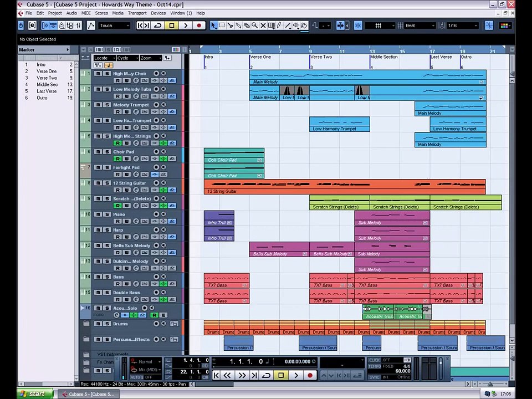Select the Zoom magnifier tool

(x=254, y=25)
